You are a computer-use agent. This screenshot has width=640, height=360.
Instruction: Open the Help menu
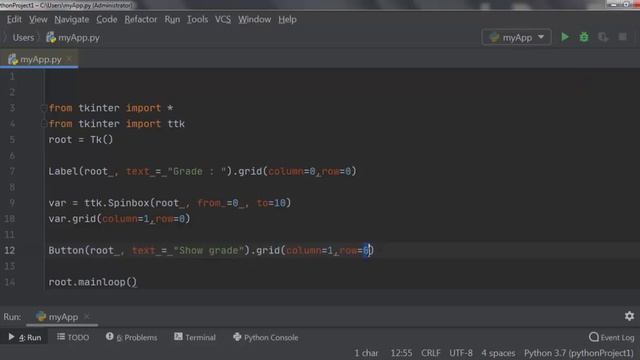(x=287, y=19)
